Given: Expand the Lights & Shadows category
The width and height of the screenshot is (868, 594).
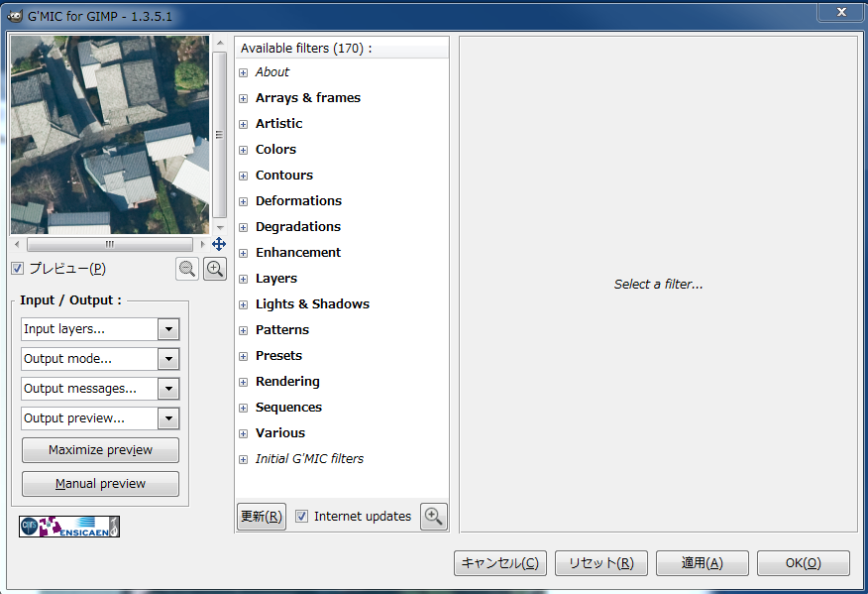Looking at the screenshot, I should [243, 304].
